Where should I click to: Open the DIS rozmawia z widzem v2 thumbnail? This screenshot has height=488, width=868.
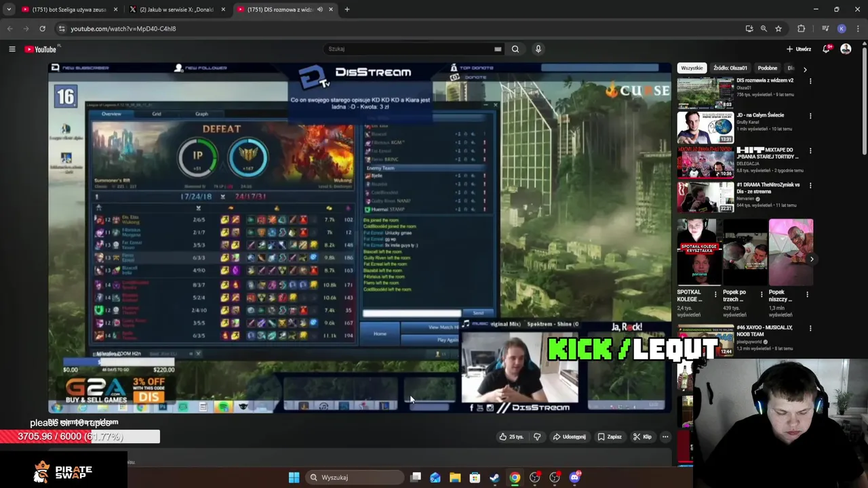(705, 93)
